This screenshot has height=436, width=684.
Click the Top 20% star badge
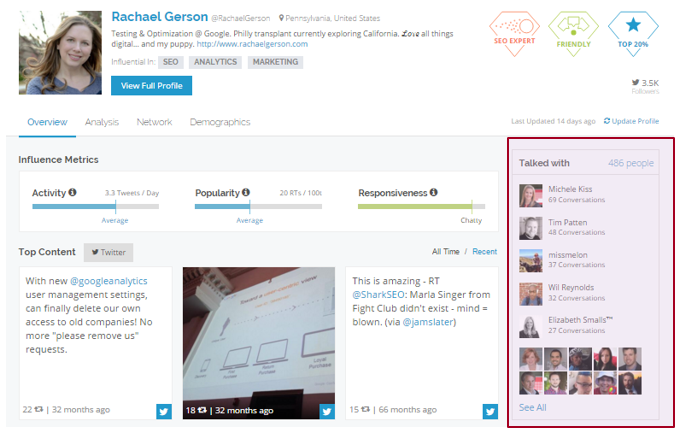click(633, 28)
